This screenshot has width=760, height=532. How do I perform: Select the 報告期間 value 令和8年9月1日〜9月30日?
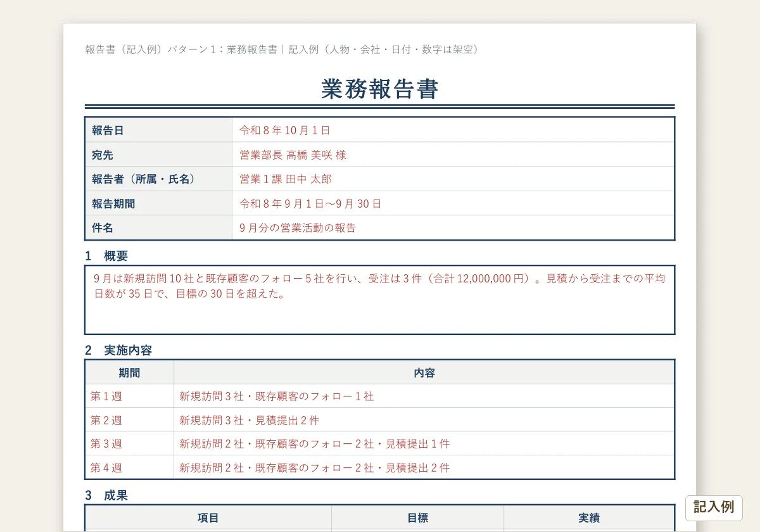310,204
